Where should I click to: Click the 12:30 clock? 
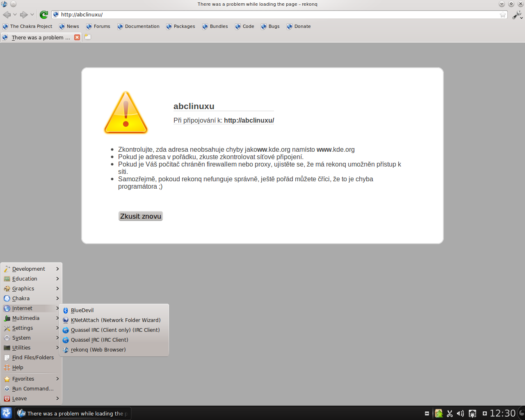coord(502,413)
